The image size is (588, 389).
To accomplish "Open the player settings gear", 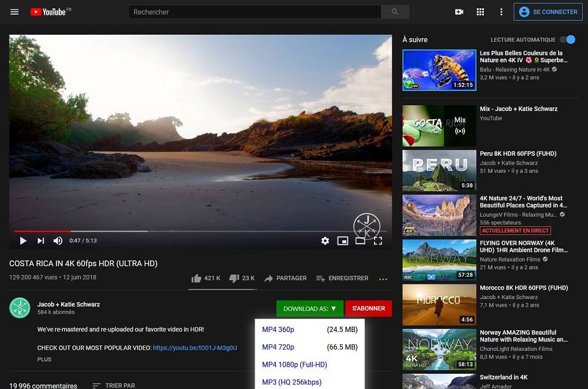I will [x=325, y=241].
